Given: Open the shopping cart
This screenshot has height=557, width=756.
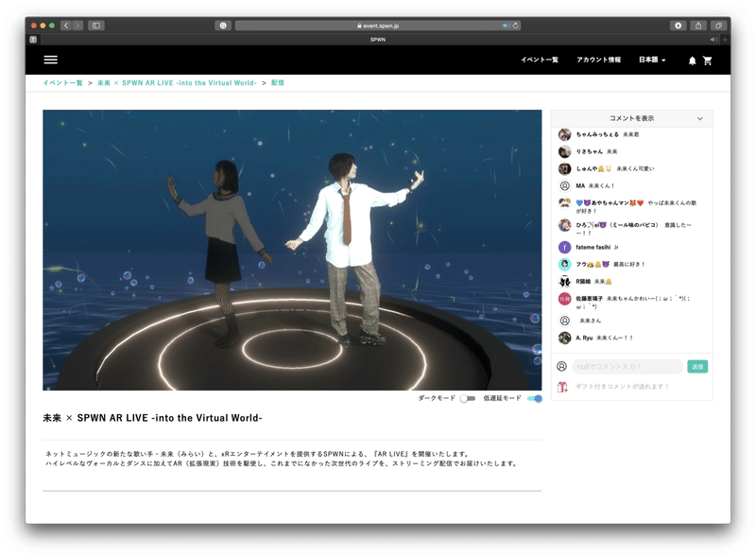Looking at the screenshot, I should [707, 61].
